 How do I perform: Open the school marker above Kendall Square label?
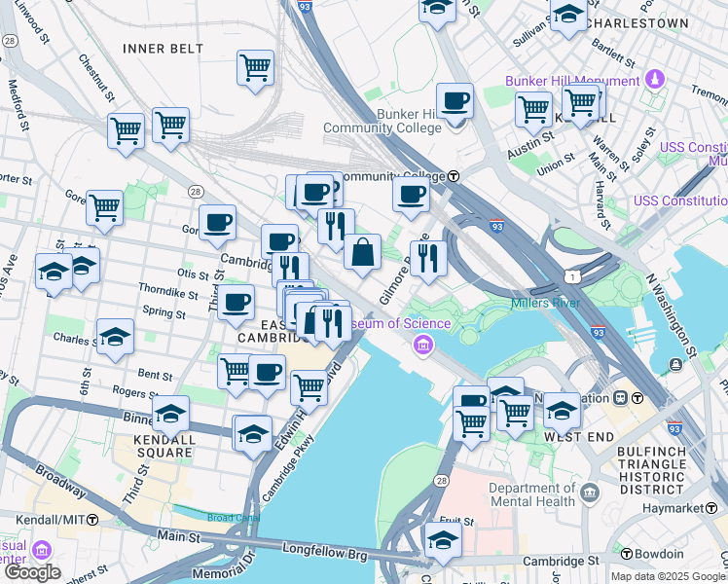171,417
